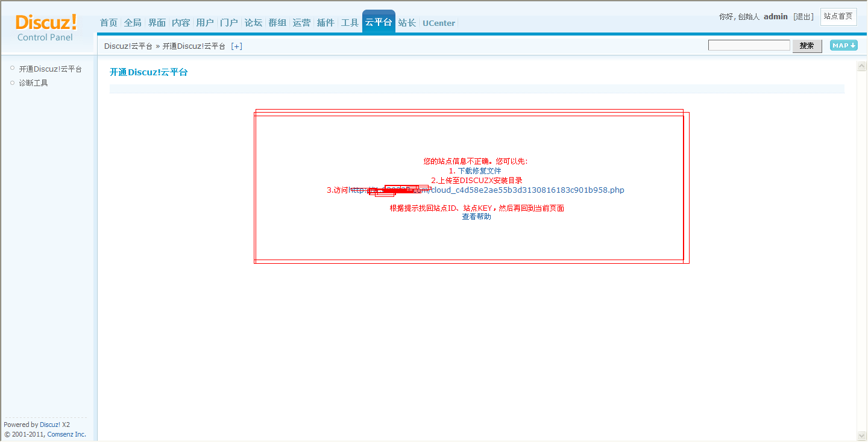Open the 内容 menu
The height and width of the screenshot is (442, 868).
(181, 23)
